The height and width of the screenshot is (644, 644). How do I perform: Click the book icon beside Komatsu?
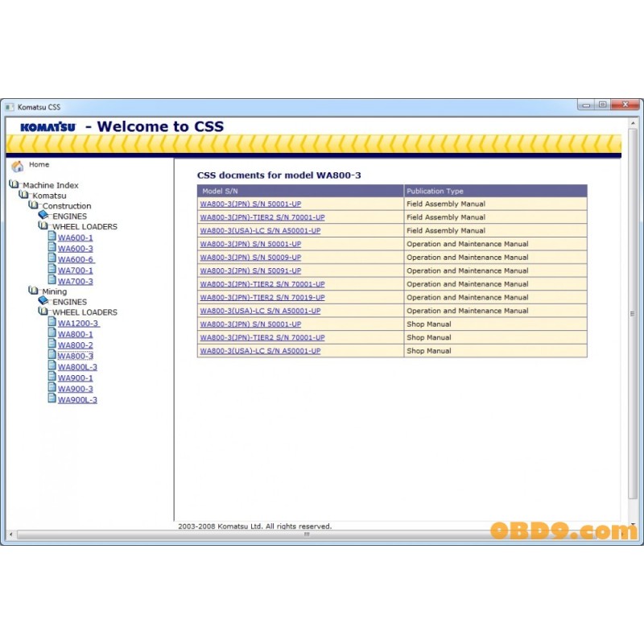(24, 194)
